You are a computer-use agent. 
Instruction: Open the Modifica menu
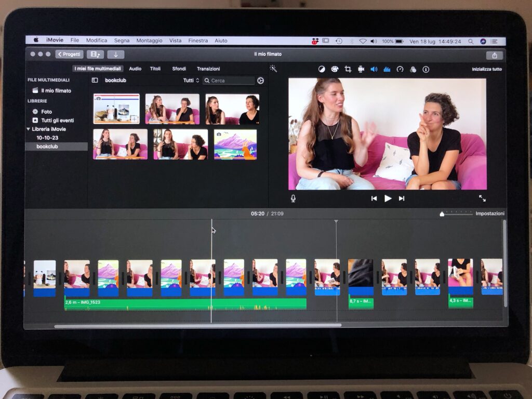97,41
